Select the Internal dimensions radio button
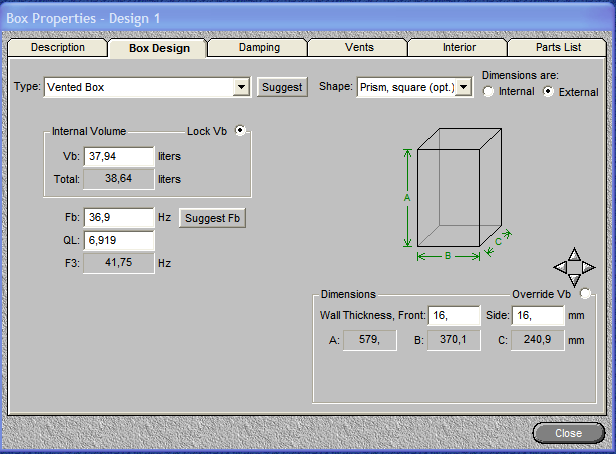Viewport: 616px width, 454px height. click(x=488, y=92)
